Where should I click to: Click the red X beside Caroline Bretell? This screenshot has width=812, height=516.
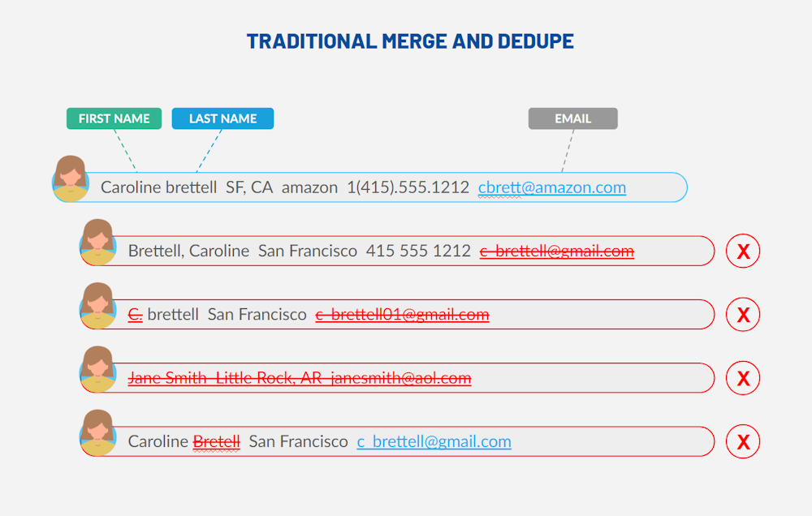coord(742,441)
